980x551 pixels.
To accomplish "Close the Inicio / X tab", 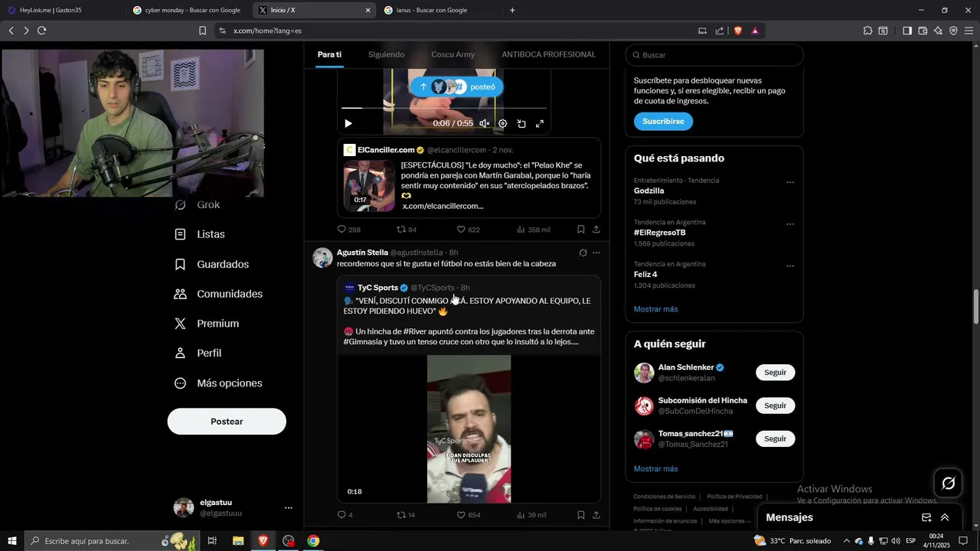I will point(367,10).
